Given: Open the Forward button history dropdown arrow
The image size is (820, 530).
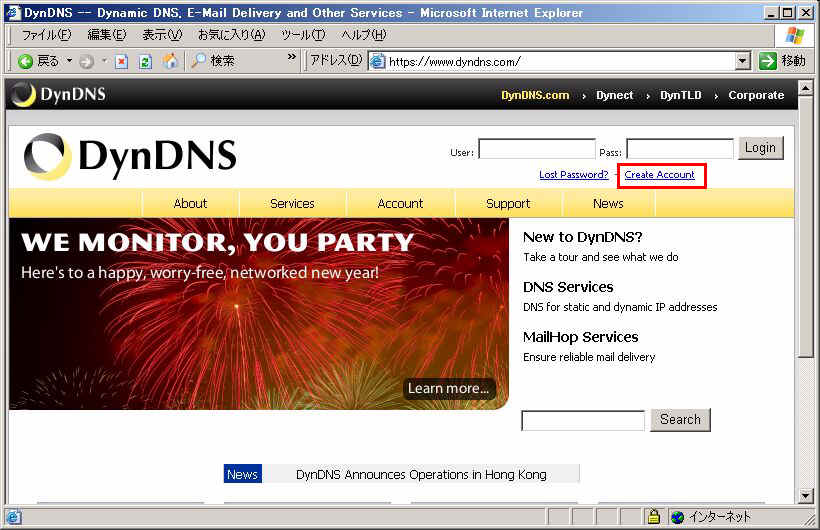Looking at the screenshot, I should click(104, 61).
